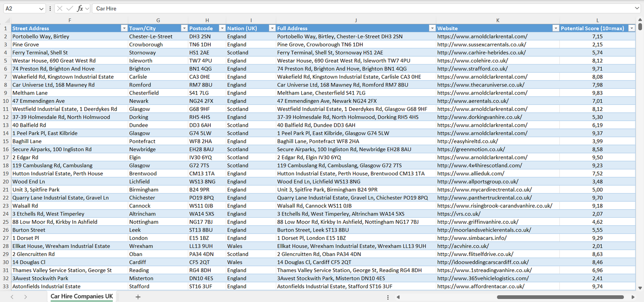Open the kebab menu near the sheet tabs
644x302 pixels.
[388, 297]
